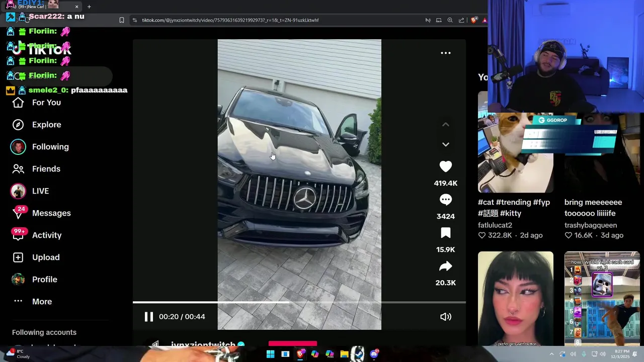
Task: Show hidden system tray icons
Action: 551,354
